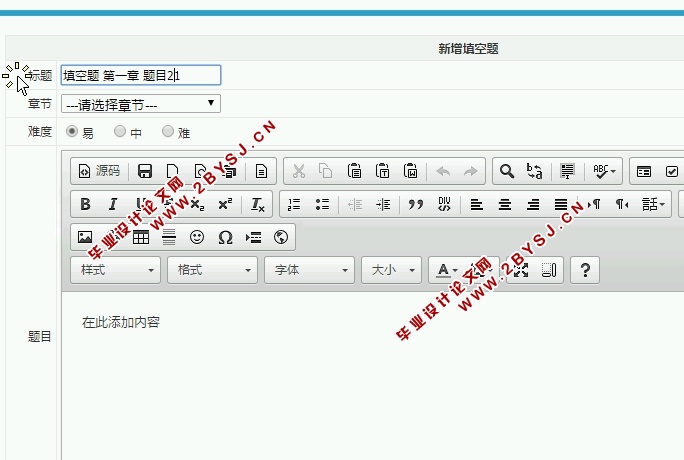The height and width of the screenshot is (460, 684).
Task: Open Find with the magnifier icon
Action: pyautogui.click(x=506, y=171)
